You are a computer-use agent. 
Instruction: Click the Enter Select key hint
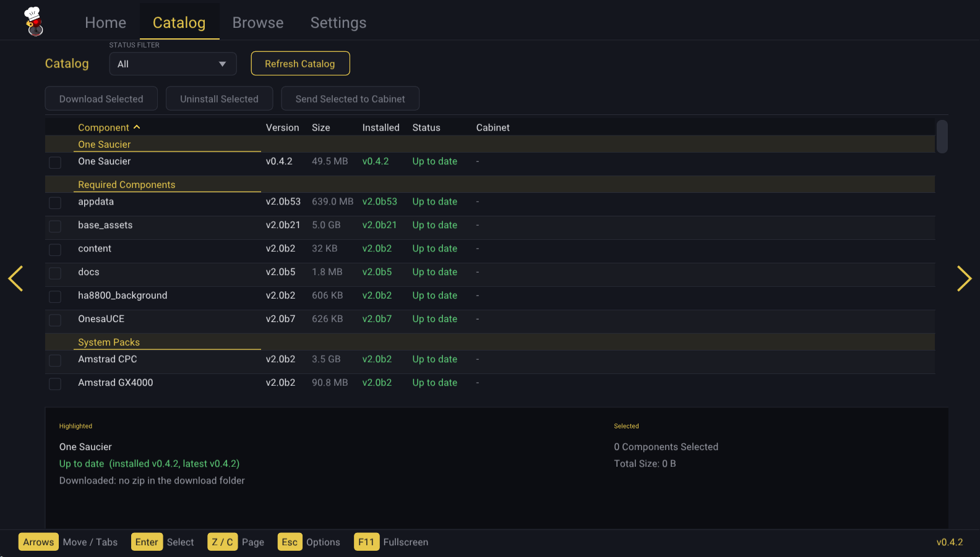click(x=163, y=542)
